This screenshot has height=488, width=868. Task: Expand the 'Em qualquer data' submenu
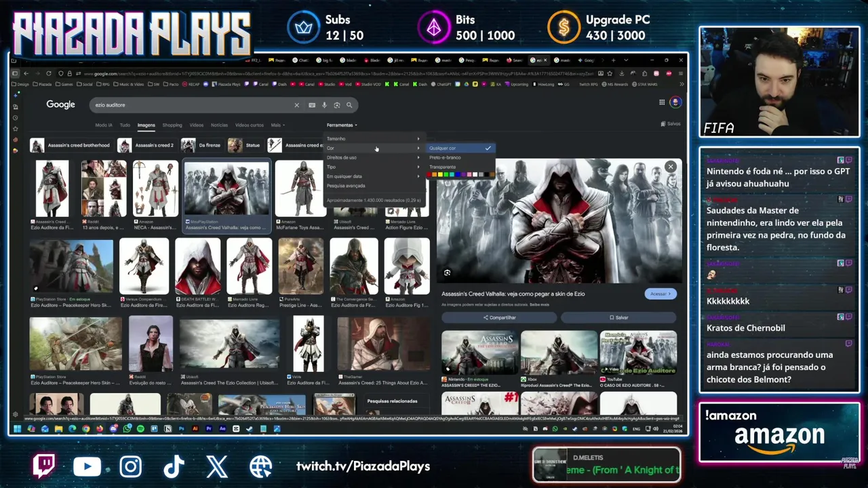(x=374, y=176)
